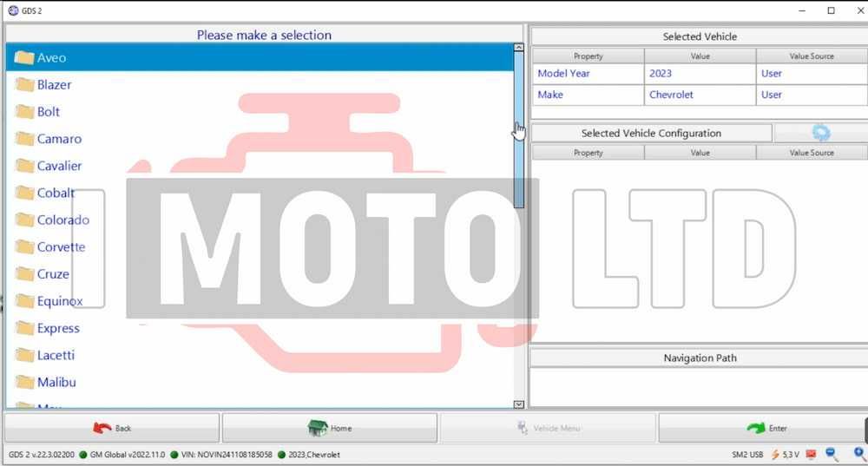The width and height of the screenshot is (868, 466).
Task: Click the GDS 2 app icon in title bar
Action: click(x=13, y=10)
